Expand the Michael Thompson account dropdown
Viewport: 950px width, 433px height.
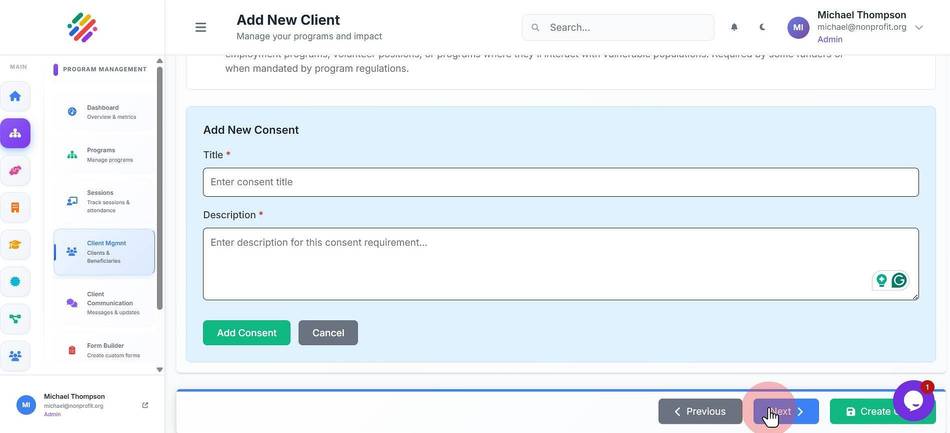[x=919, y=27]
